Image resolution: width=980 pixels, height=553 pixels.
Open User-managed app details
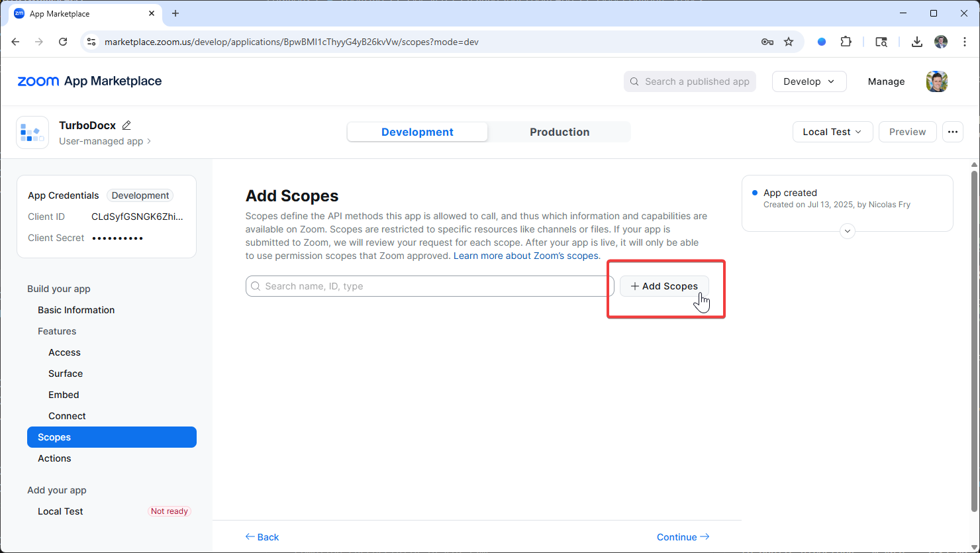point(105,141)
